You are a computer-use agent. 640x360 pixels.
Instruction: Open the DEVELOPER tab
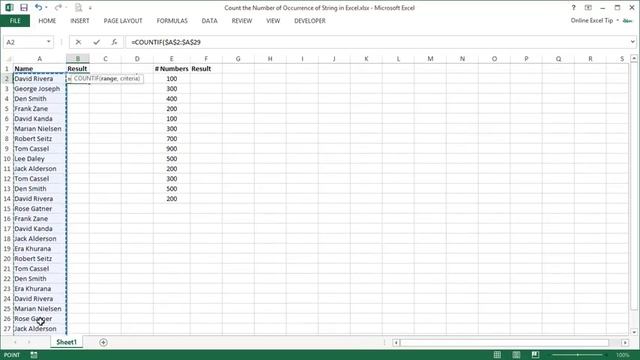tap(310, 21)
